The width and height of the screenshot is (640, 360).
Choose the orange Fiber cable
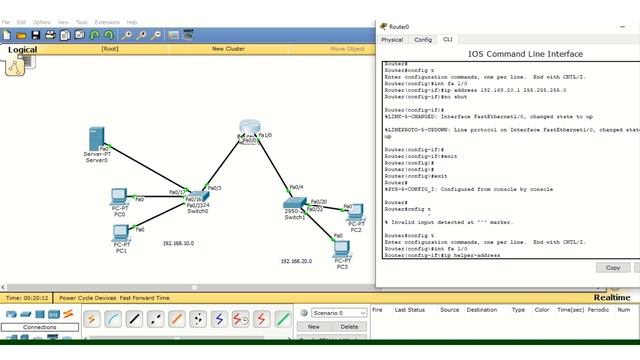coord(177,319)
